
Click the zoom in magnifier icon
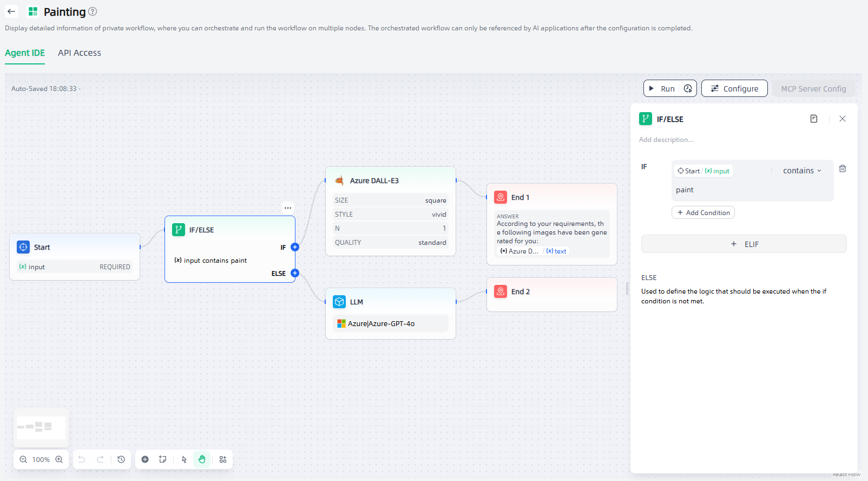click(59, 459)
